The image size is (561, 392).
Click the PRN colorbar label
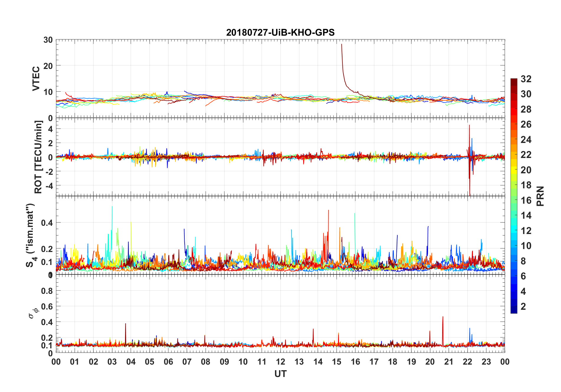pyautogui.click(x=540, y=196)
